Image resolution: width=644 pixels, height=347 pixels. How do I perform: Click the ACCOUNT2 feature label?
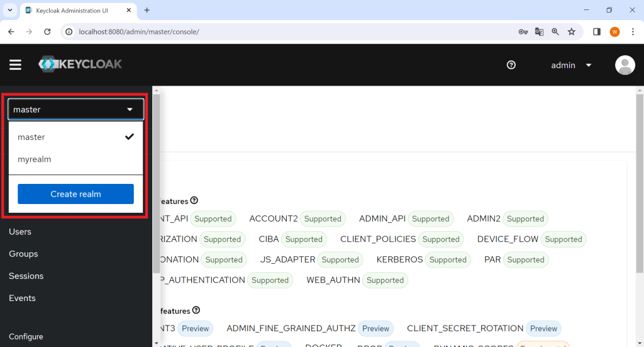point(274,219)
